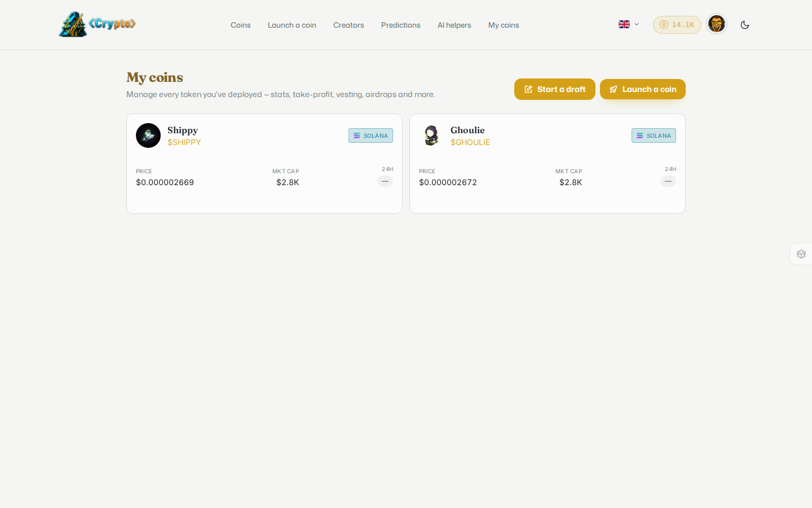This screenshot has width=812, height=508.
Task: Click Solana badge on Ghoulie card
Action: 654,135
